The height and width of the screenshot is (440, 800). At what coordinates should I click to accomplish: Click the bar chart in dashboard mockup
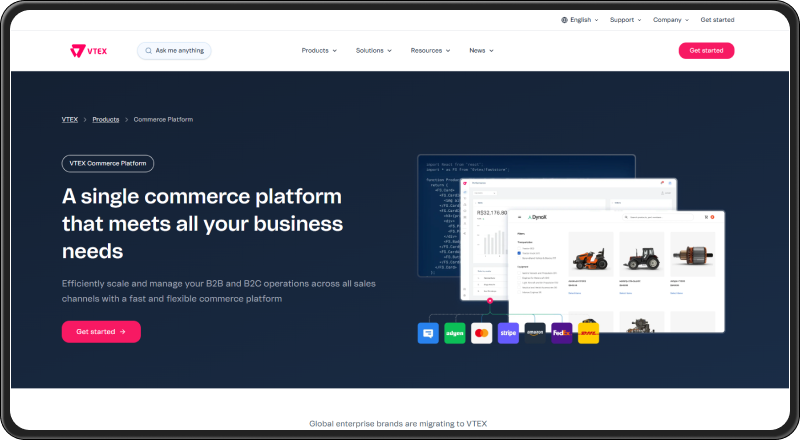point(492,243)
